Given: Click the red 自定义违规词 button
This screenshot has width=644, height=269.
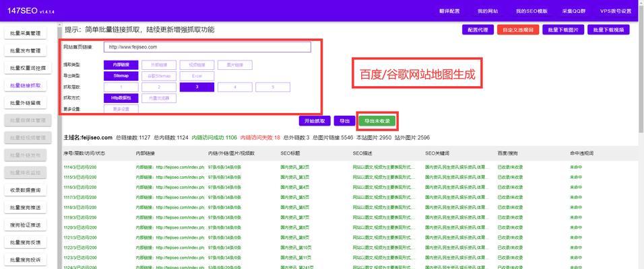Looking at the screenshot, I should click(518, 30).
